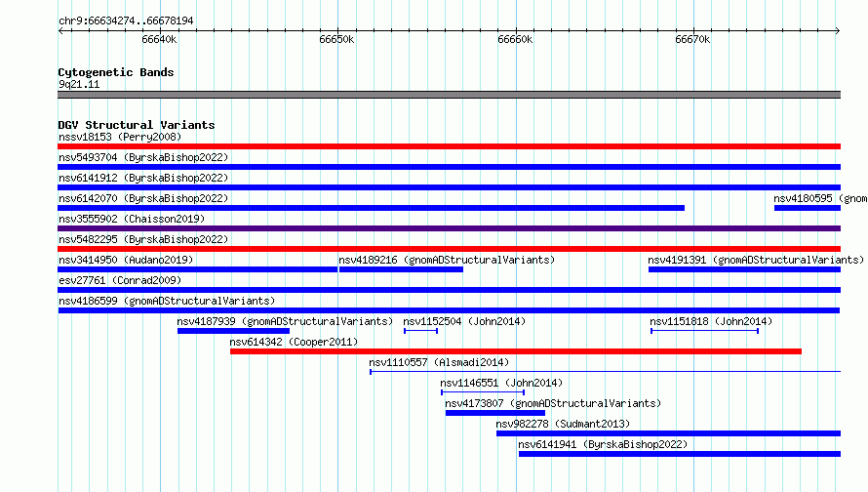Click the blue nsv6141941 variant bar
868x492 pixels.
point(679,454)
